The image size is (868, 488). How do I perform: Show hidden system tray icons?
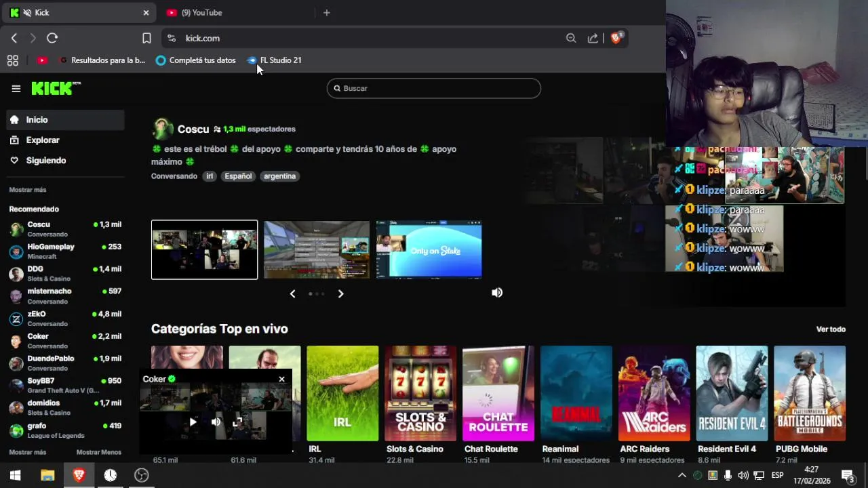(x=682, y=475)
